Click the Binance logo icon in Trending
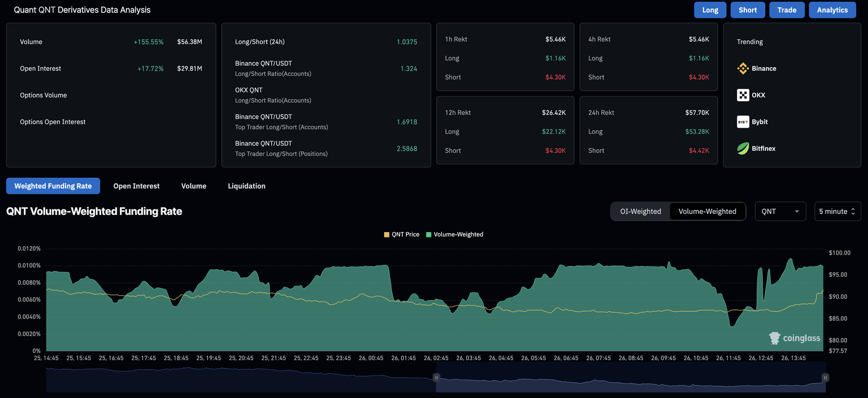 tap(743, 68)
